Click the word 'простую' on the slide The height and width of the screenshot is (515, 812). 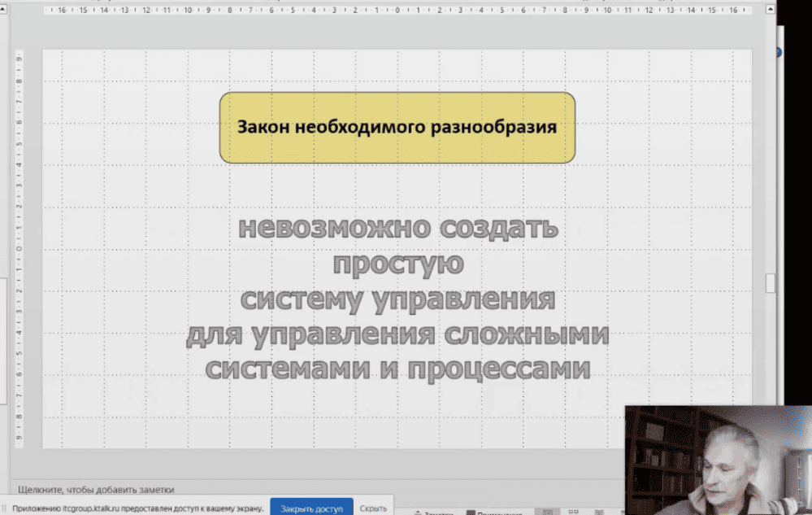(x=398, y=263)
